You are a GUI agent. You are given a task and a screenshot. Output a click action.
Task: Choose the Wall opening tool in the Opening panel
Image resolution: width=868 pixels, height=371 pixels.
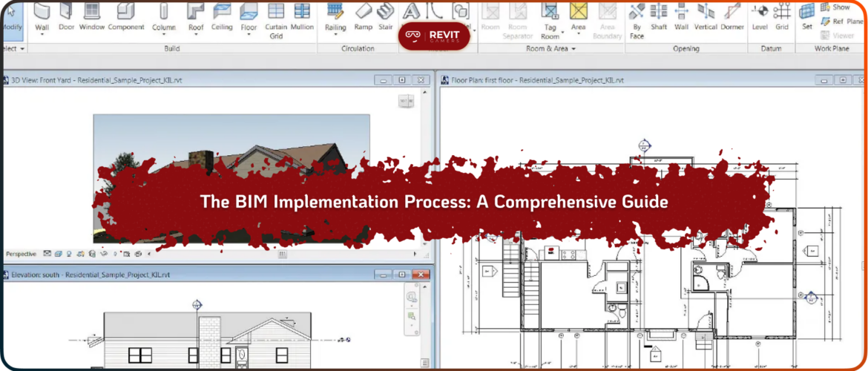pyautogui.click(x=682, y=16)
